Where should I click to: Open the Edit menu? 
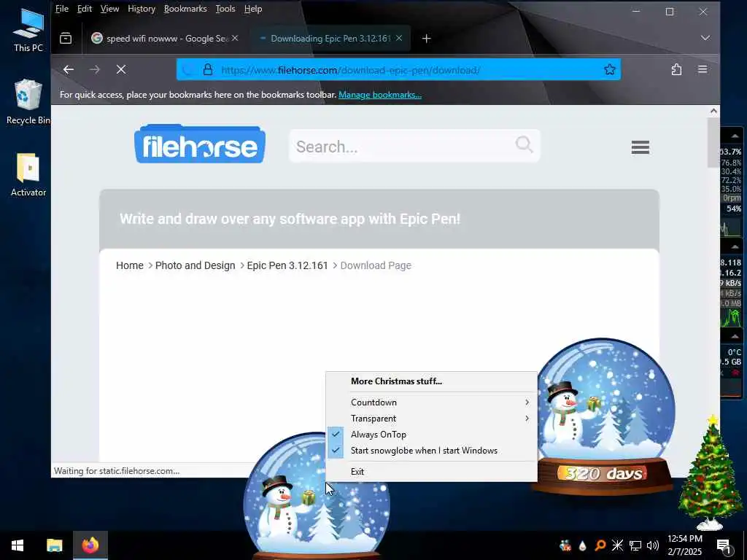(x=85, y=9)
